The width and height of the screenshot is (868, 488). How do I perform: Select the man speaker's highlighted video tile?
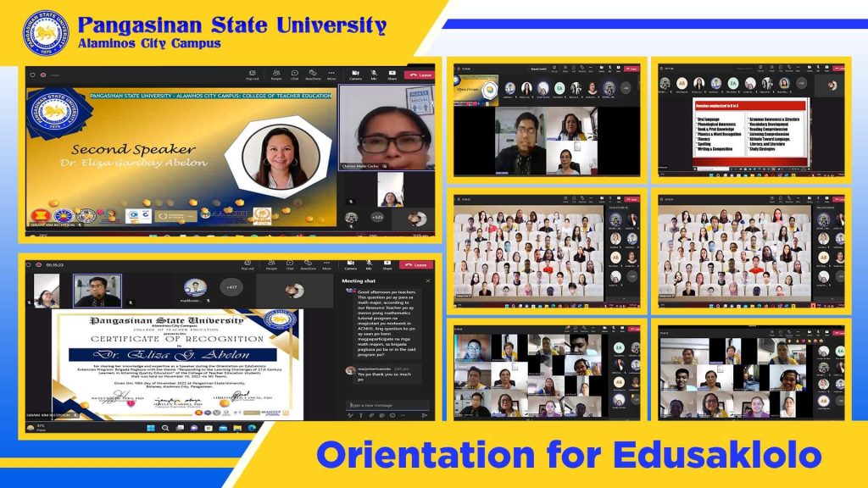click(97, 290)
